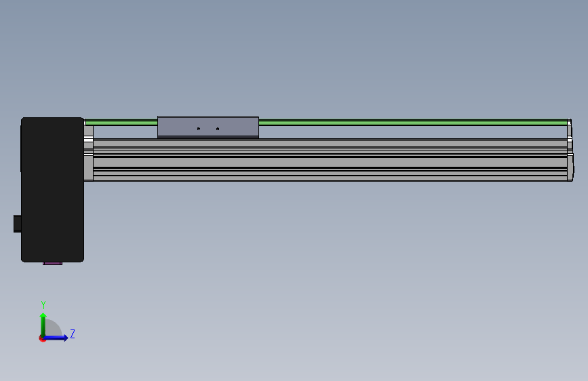Click the left hole on the carriage block
The width and height of the screenshot is (588, 381).
coord(199,129)
